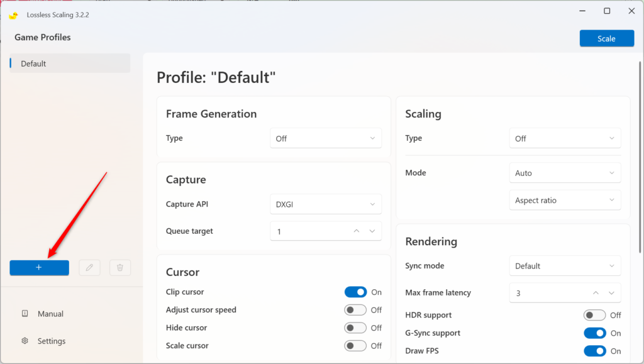Viewport: 644px width, 364px height.
Task: Click the pencil icon to rename profile
Action: [x=89, y=267]
